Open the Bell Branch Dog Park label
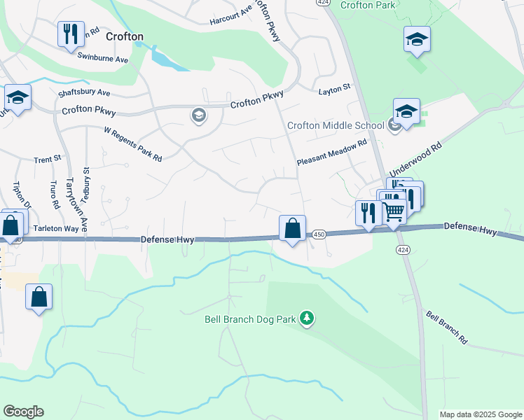The height and width of the screenshot is (420, 524). (x=250, y=319)
